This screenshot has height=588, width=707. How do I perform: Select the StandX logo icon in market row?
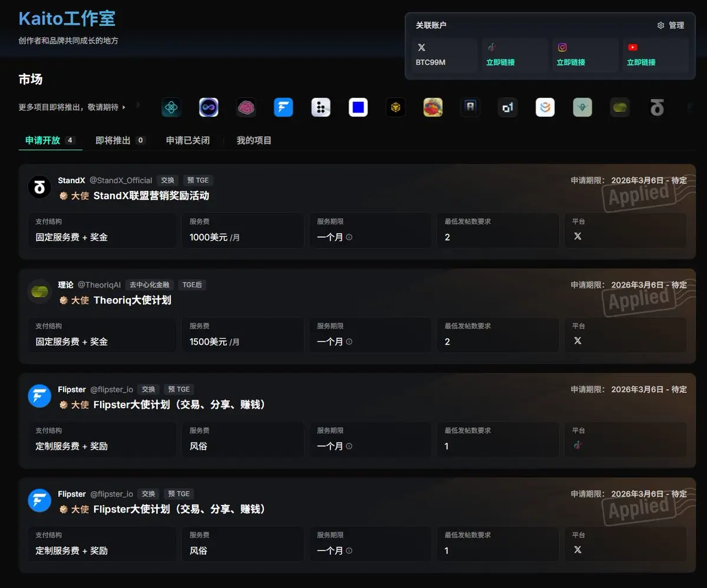(x=657, y=107)
